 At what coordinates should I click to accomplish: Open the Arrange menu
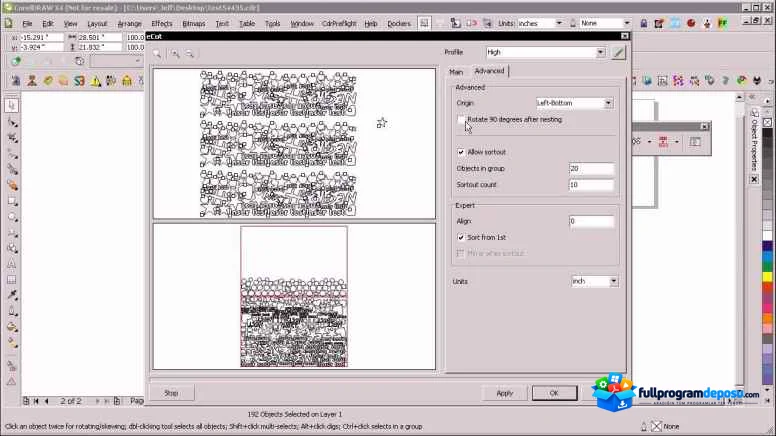(129, 23)
